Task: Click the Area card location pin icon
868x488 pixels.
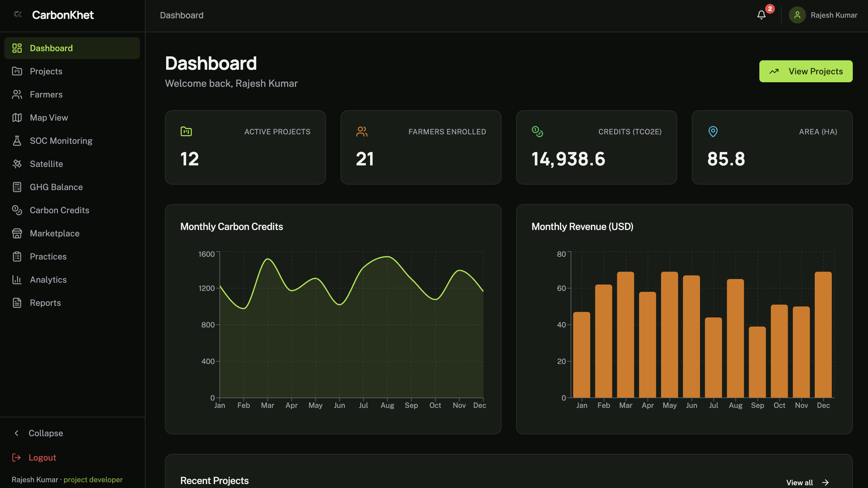Action: tap(713, 131)
